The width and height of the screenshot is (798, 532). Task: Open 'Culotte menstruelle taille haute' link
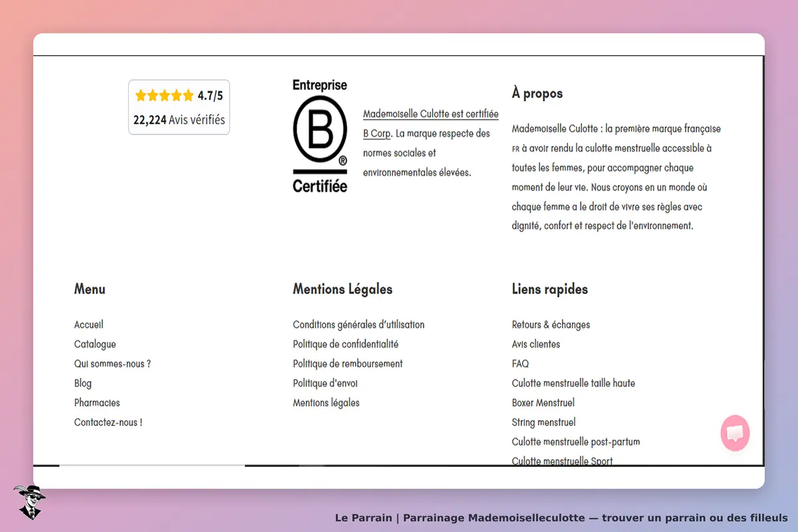(573, 383)
